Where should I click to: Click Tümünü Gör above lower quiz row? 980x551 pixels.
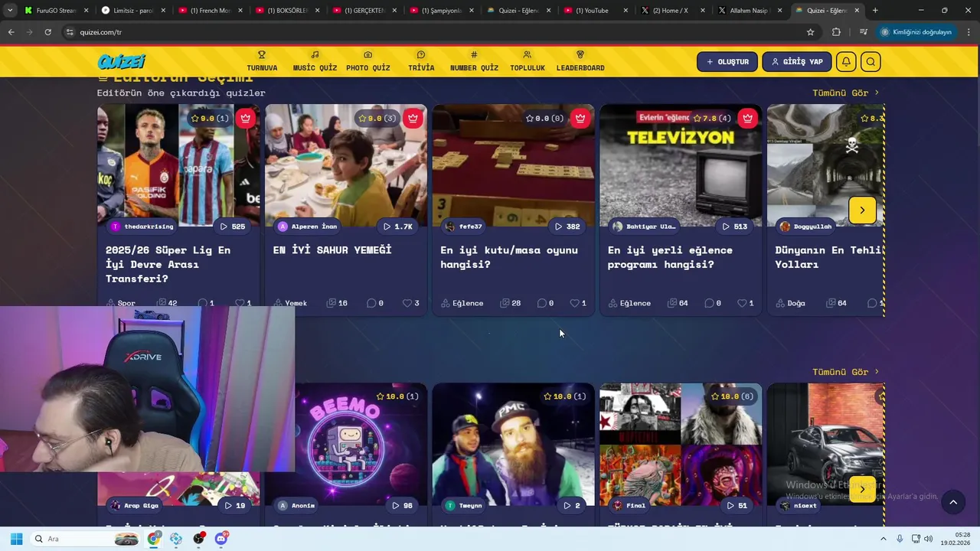[845, 372]
